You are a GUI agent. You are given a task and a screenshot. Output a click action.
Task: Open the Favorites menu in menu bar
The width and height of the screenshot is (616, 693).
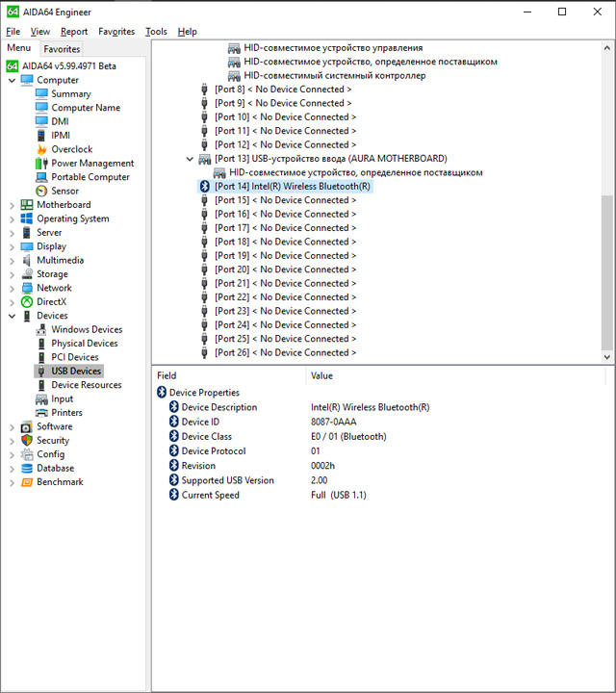pyautogui.click(x=116, y=32)
